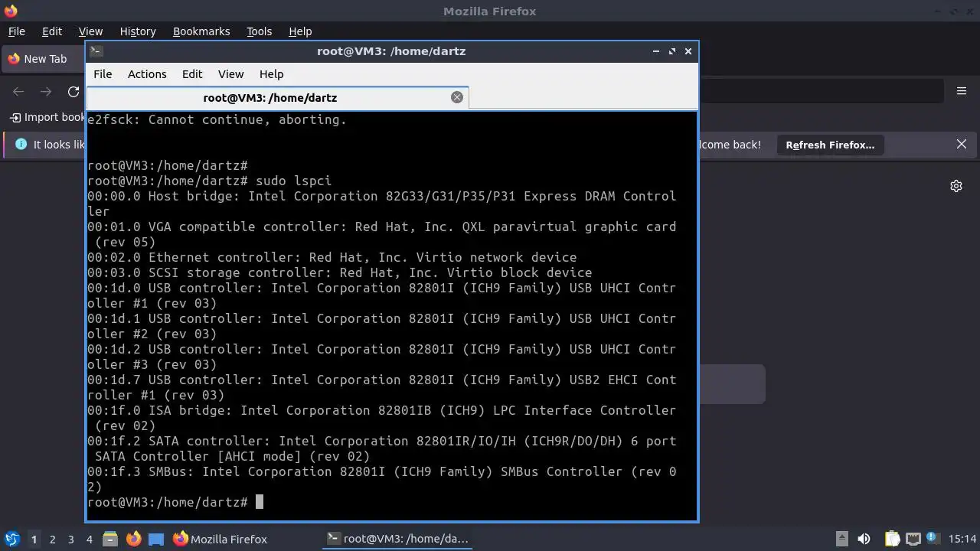Open the terminal File menu
980x551 pixels.
click(103, 74)
